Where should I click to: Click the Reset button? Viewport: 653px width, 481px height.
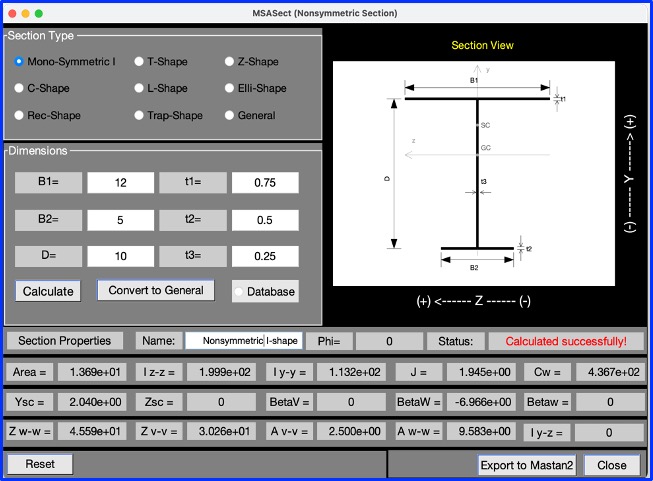click(40, 465)
